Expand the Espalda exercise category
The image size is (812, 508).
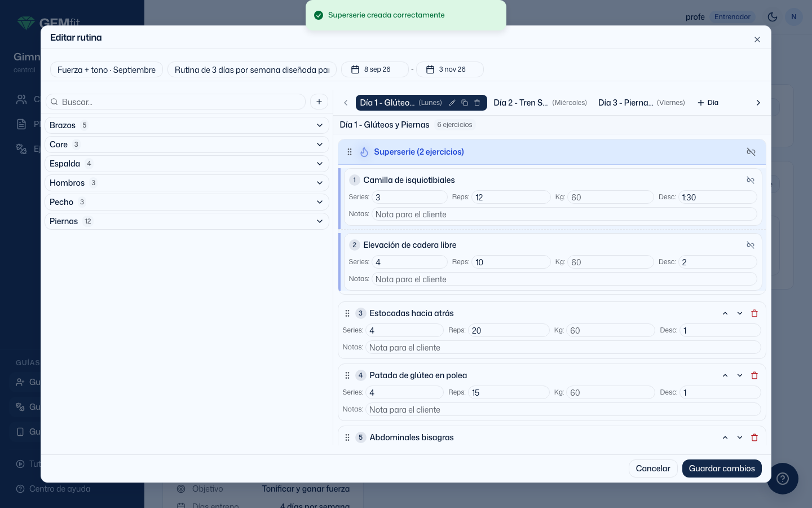(187, 164)
